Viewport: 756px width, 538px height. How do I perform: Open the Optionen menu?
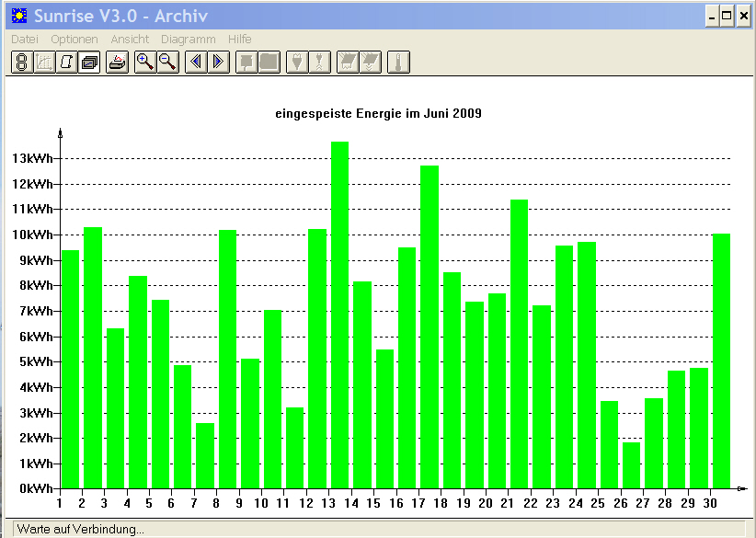pyautogui.click(x=74, y=39)
